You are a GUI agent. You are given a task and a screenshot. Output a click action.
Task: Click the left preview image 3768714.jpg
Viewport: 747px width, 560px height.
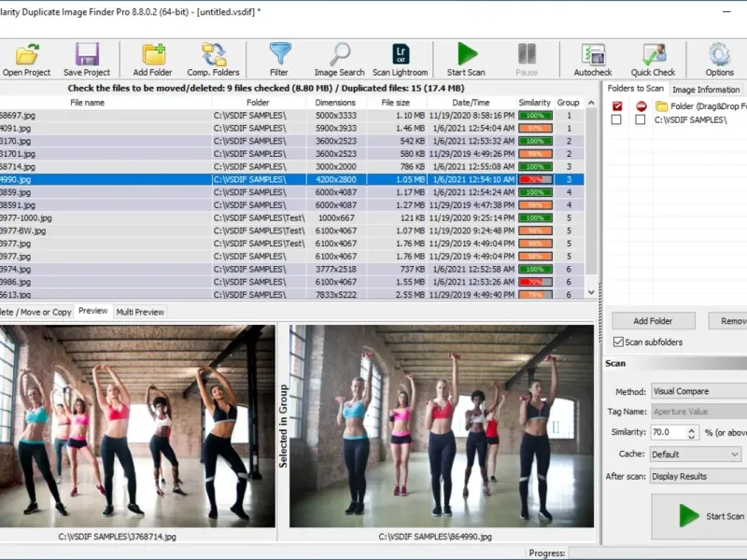click(137, 427)
